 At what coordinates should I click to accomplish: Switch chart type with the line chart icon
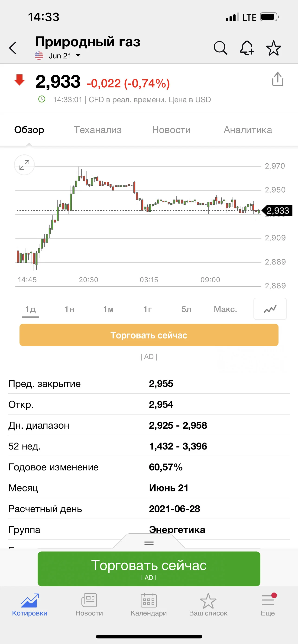tap(270, 309)
